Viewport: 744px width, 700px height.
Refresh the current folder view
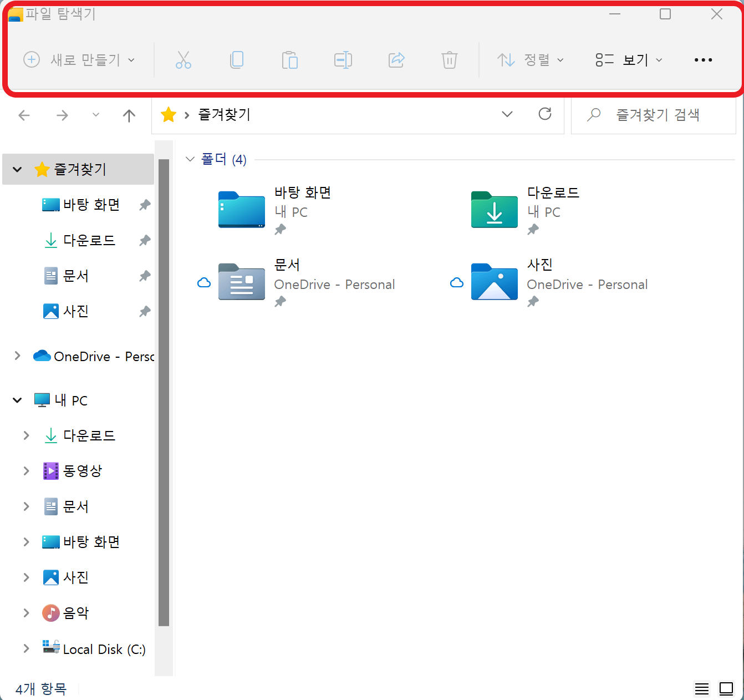[x=545, y=114]
